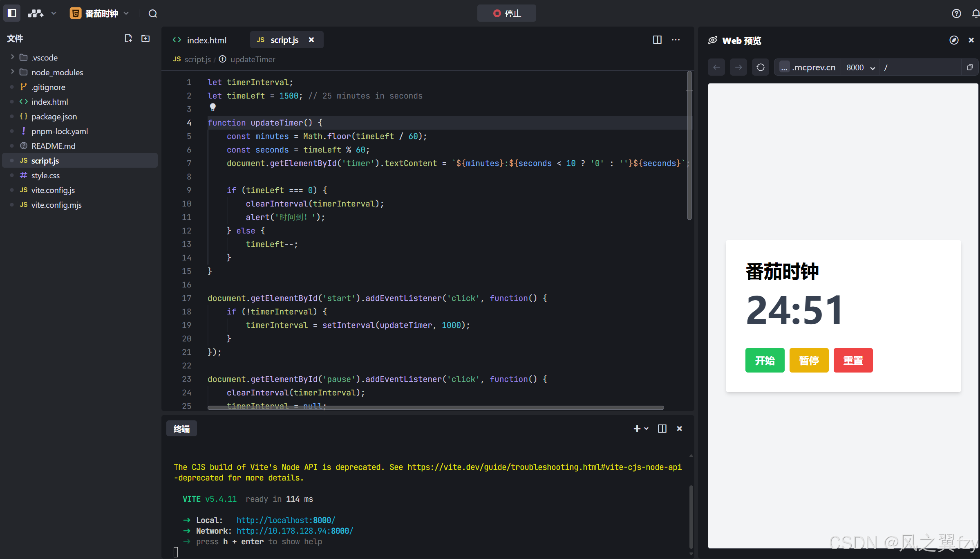This screenshot has height=559, width=980.
Task: Split the terminal panel
Action: click(x=662, y=429)
